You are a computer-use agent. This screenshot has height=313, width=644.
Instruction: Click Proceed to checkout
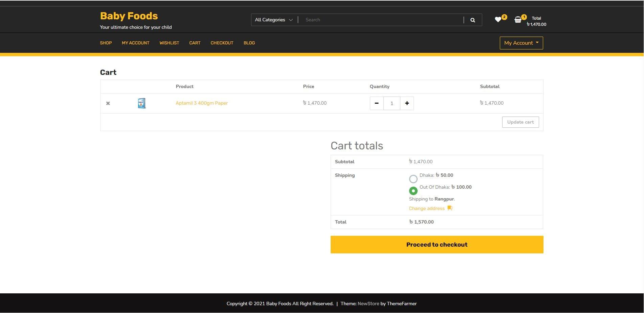(x=437, y=244)
